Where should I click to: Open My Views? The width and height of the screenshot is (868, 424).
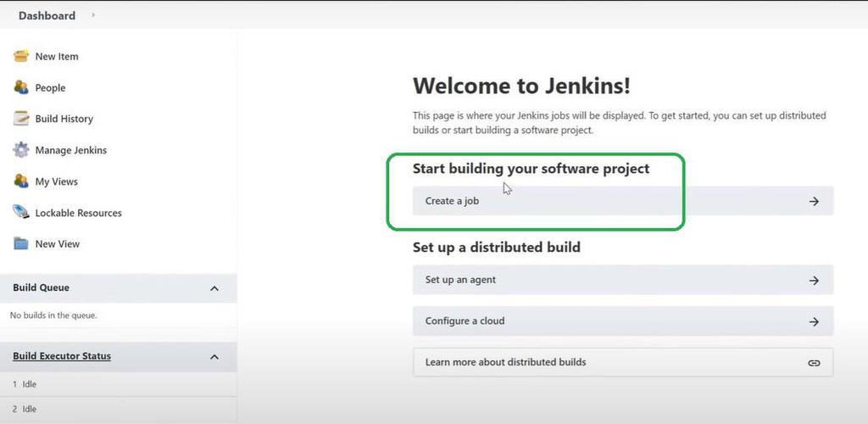[x=57, y=181]
